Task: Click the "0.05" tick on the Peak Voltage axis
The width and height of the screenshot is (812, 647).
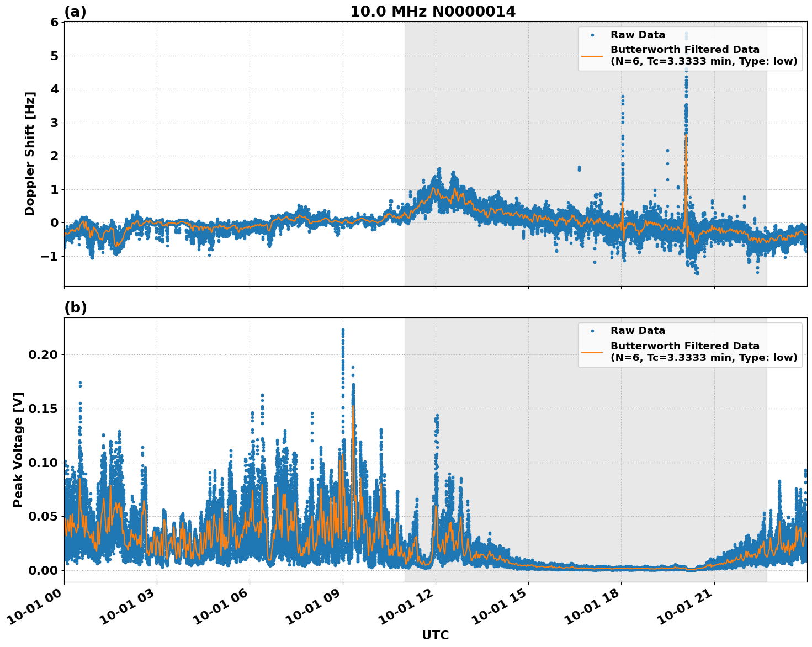Action: tap(43, 517)
